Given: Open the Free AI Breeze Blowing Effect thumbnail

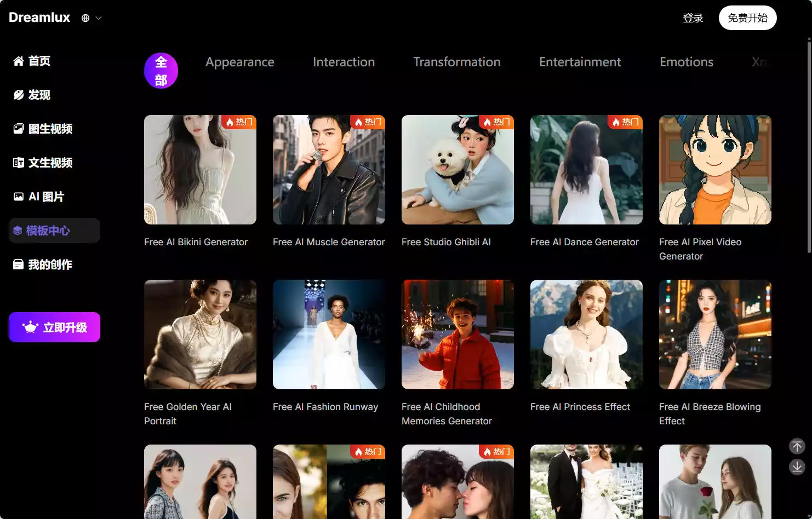Looking at the screenshot, I should click(715, 335).
